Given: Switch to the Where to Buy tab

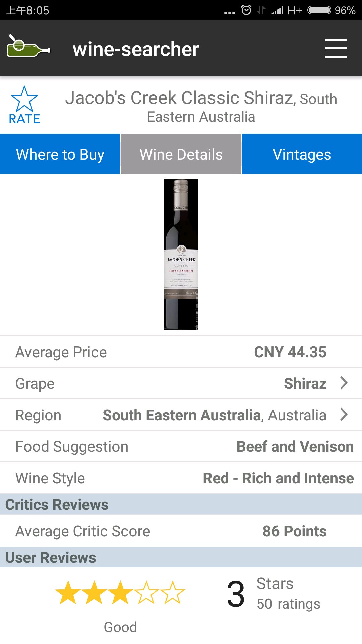Looking at the screenshot, I should (60, 154).
